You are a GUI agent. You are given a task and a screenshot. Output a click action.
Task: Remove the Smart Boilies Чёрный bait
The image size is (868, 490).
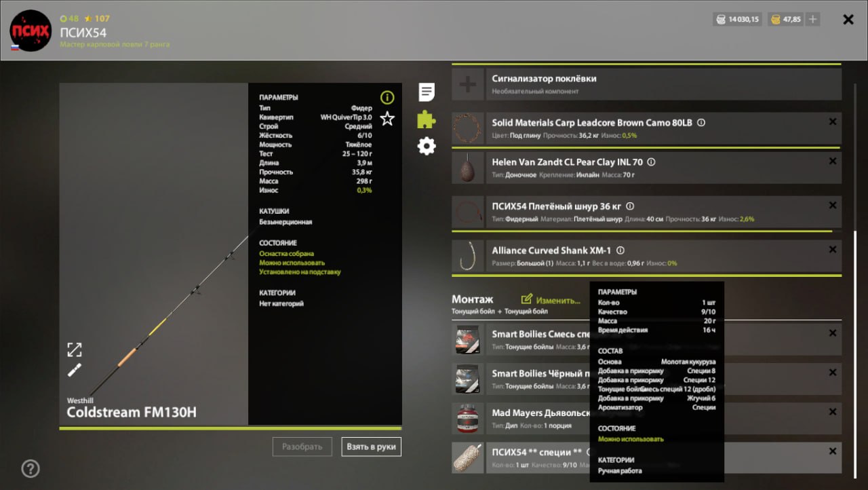[x=833, y=373]
